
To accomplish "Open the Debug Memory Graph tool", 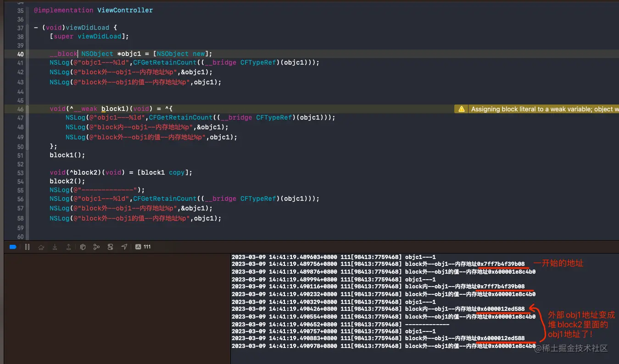I will (96, 247).
